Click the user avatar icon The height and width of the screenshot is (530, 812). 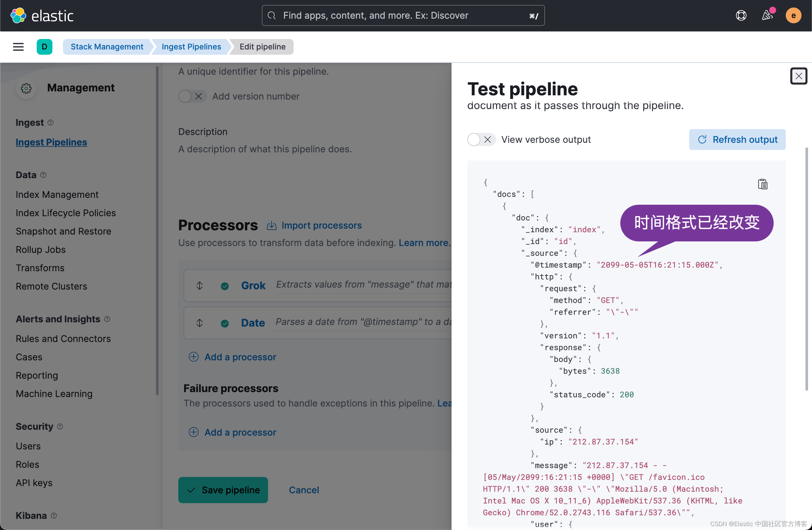tap(793, 16)
